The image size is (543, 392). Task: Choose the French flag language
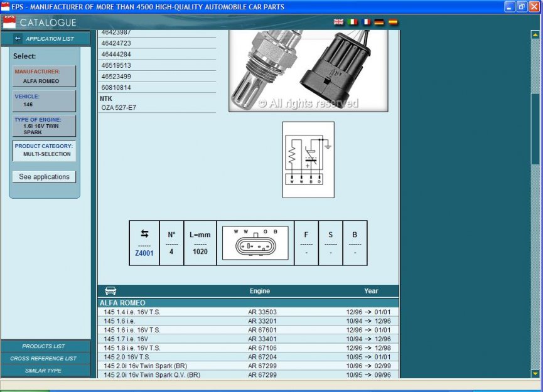point(366,22)
